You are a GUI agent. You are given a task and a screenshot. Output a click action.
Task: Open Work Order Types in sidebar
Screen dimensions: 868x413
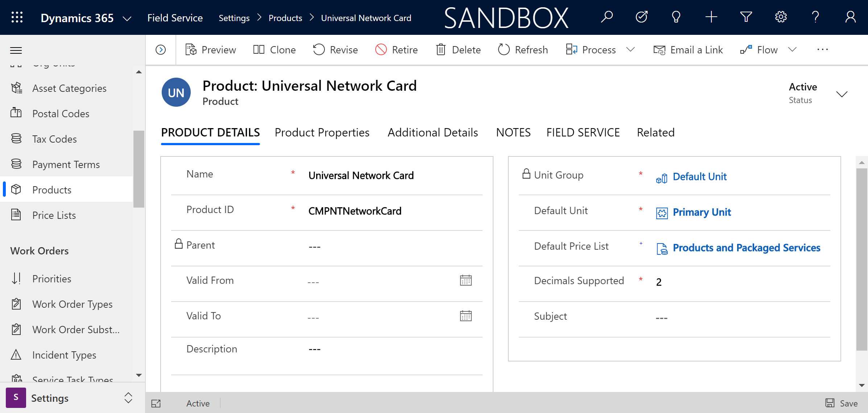[67, 304]
